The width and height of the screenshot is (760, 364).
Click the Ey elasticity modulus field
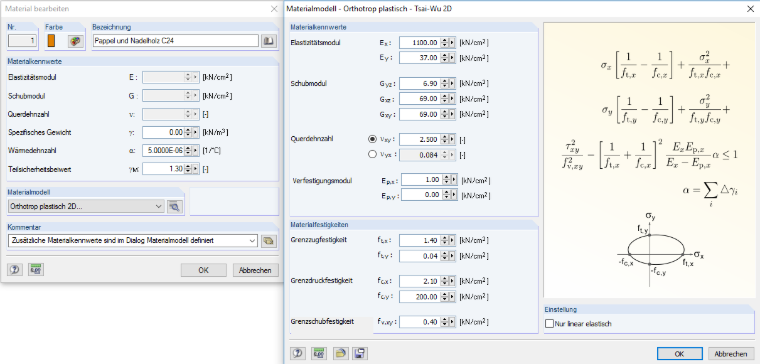420,58
